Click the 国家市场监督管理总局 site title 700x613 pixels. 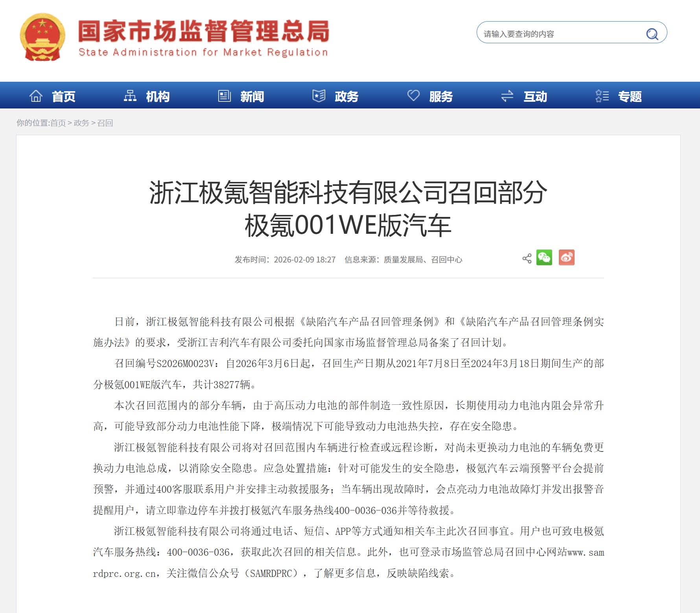[204, 31]
